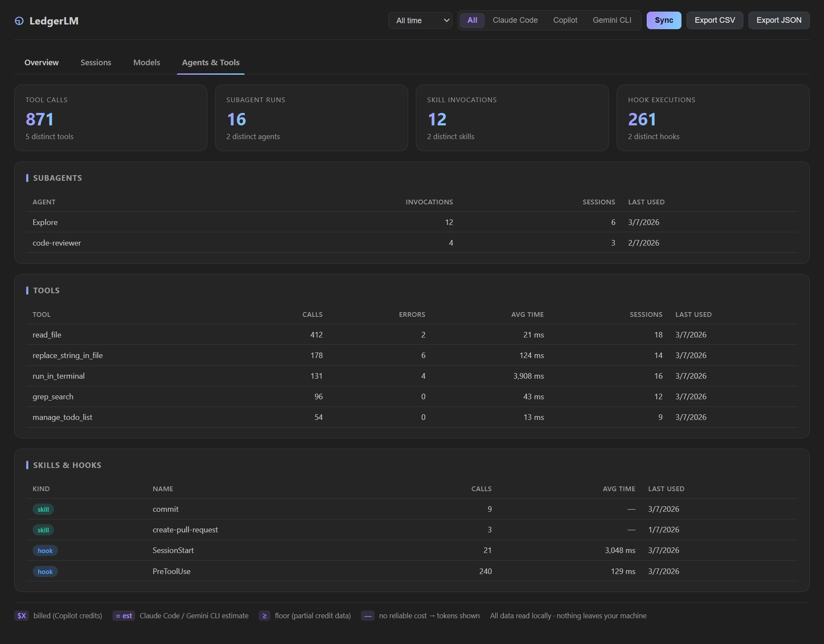Click the Explore agent row

pyautogui.click(x=412, y=222)
